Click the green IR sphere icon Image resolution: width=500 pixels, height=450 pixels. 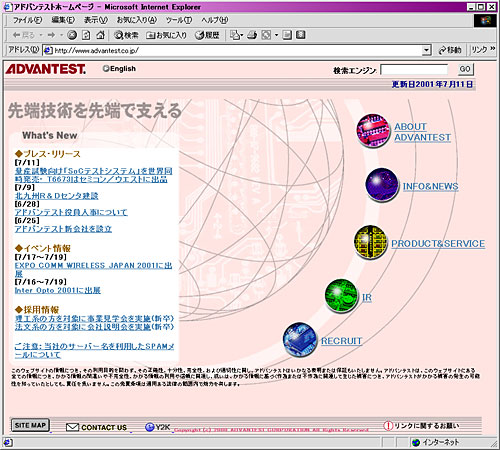342,296
